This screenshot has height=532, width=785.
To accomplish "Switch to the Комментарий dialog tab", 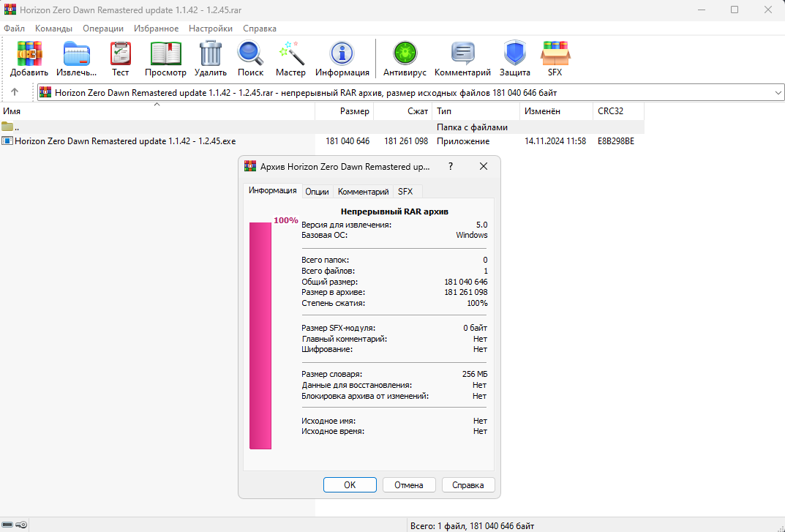I will pos(363,192).
